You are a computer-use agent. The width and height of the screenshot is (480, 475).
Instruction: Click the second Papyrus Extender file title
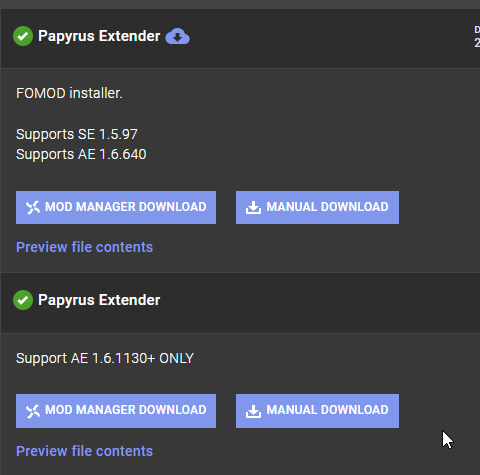point(99,300)
